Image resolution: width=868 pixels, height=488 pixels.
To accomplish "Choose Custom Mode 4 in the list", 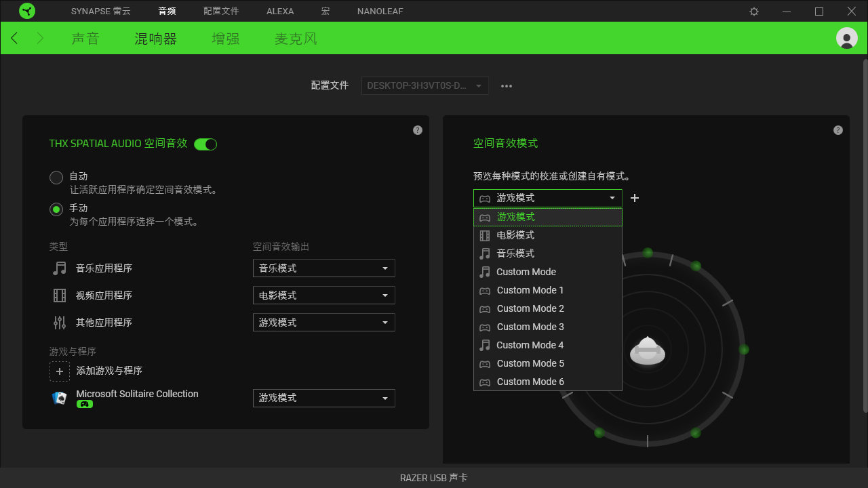I will click(x=548, y=345).
